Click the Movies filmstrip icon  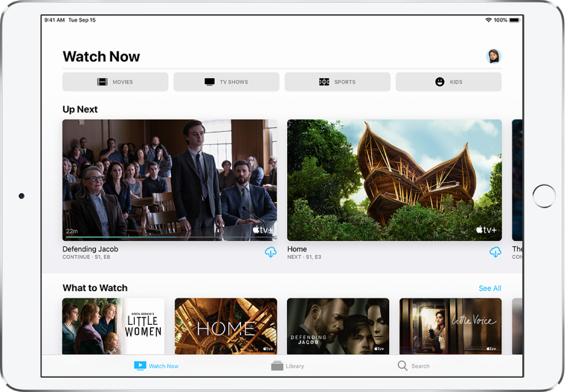103,82
